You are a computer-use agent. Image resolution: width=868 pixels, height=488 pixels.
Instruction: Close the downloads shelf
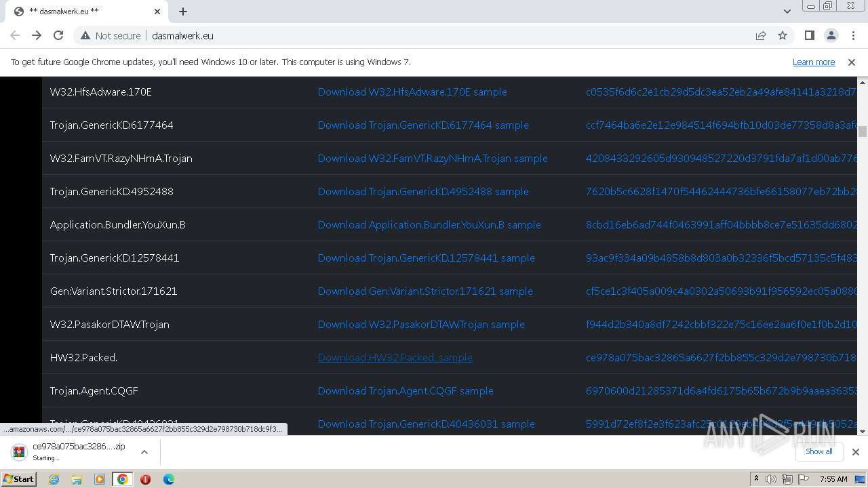tap(855, 451)
